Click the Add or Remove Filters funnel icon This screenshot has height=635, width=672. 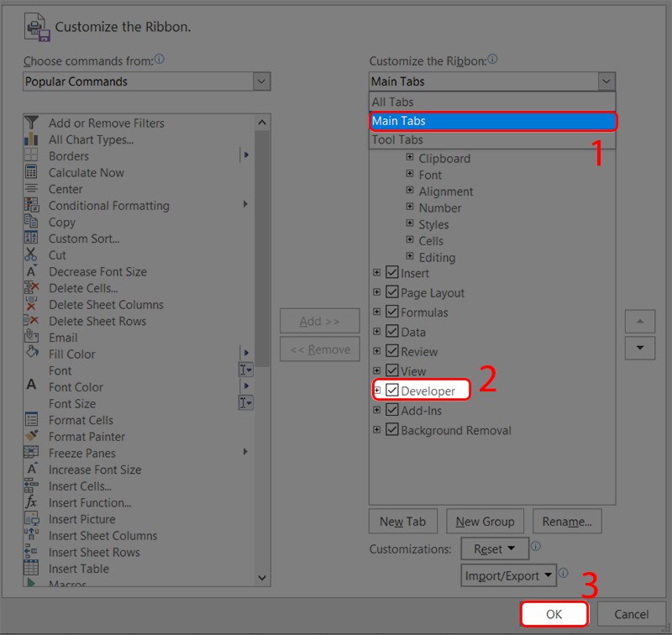31,123
